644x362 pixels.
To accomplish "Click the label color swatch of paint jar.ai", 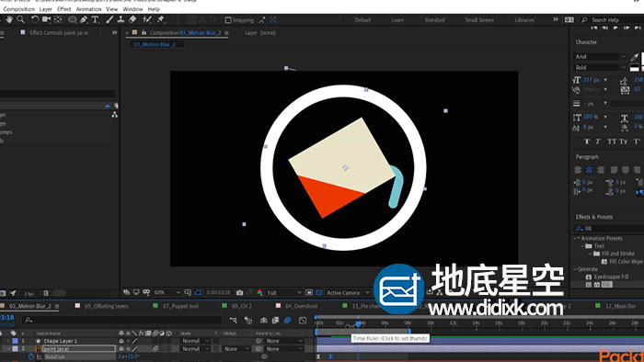I will [x=16, y=348].
